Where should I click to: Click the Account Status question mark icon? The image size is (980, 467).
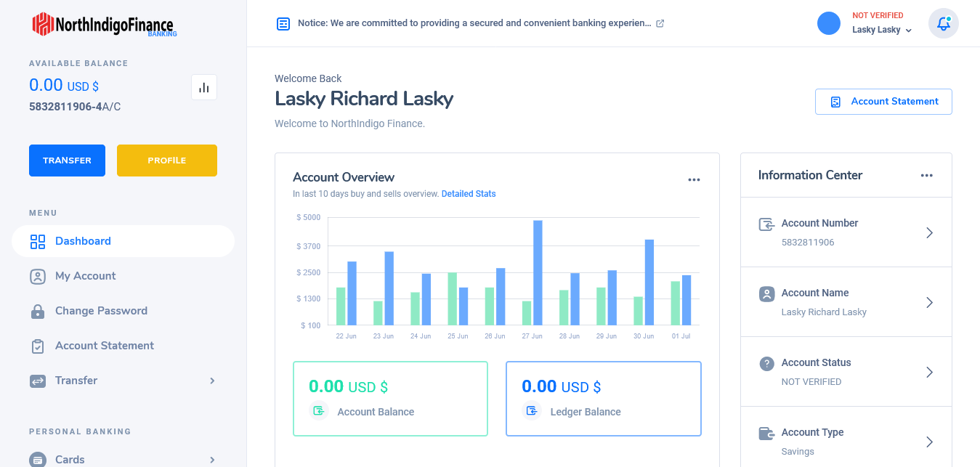click(x=766, y=364)
